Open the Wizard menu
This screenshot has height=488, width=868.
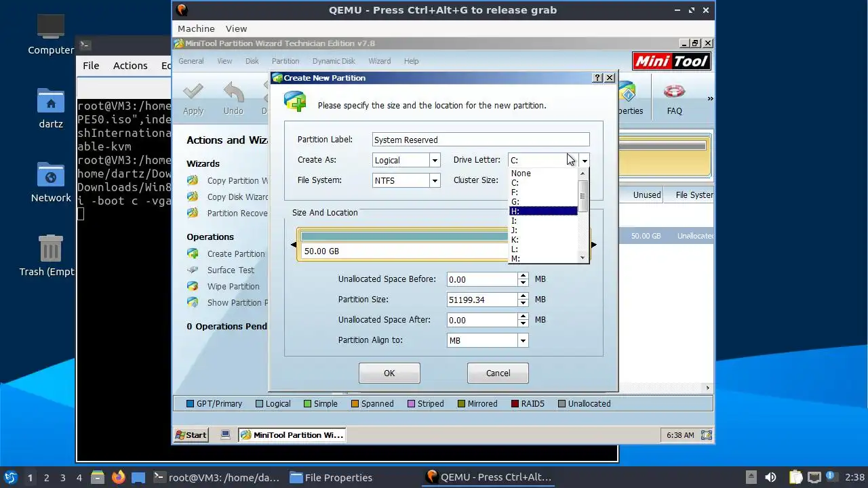(379, 61)
